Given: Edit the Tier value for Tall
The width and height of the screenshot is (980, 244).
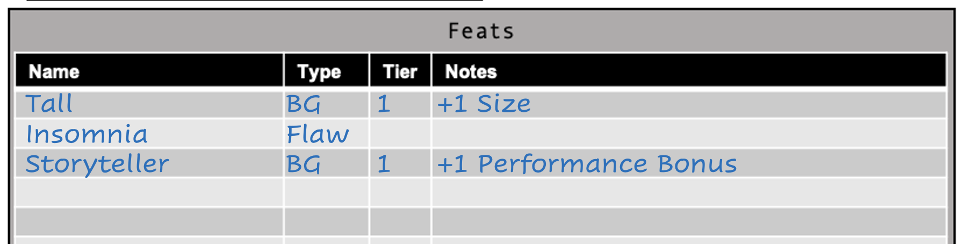Looking at the screenshot, I should (x=400, y=104).
